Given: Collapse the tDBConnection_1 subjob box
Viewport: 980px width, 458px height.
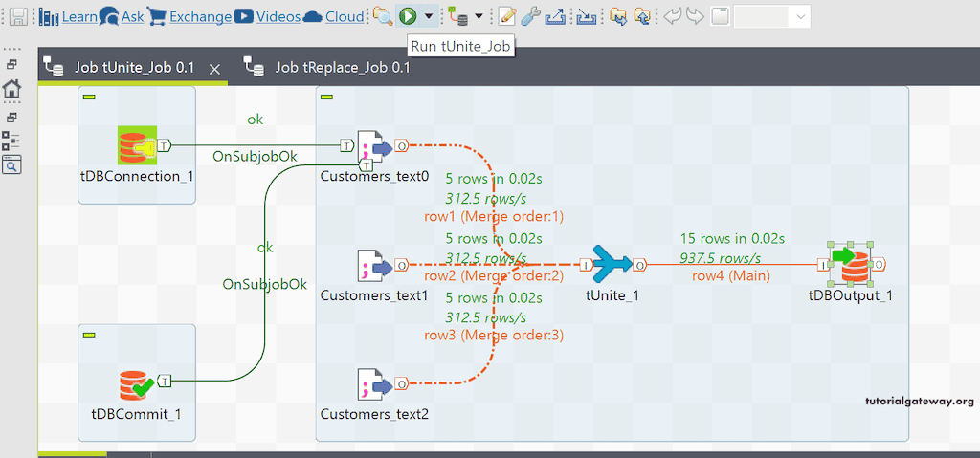Looking at the screenshot, I should pyautogui.click(x=89, y=98).
